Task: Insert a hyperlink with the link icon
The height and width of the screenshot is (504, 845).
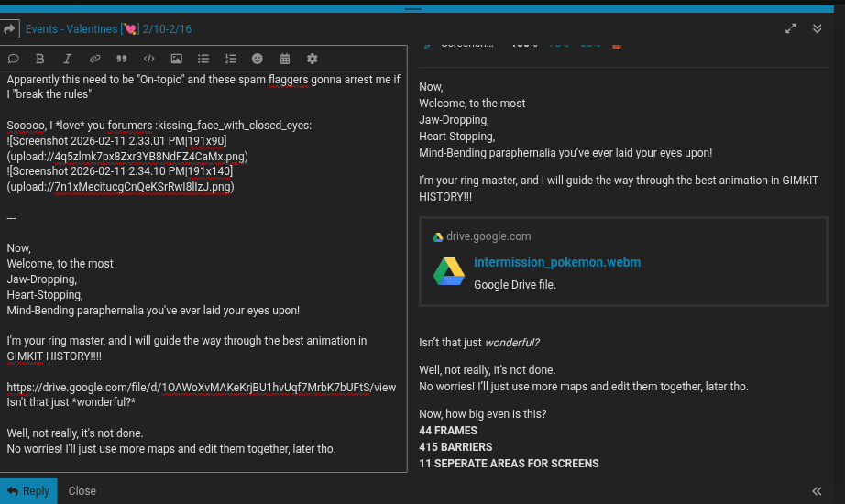Action: 94,59
